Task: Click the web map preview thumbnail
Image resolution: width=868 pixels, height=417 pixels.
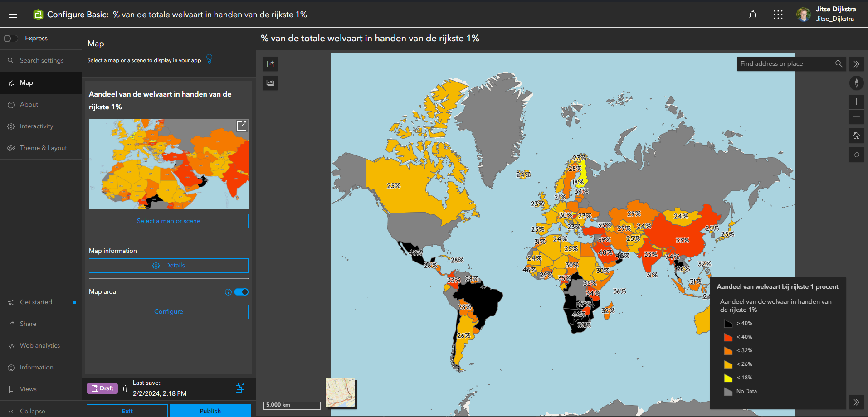Action: (x=169, y=164)
